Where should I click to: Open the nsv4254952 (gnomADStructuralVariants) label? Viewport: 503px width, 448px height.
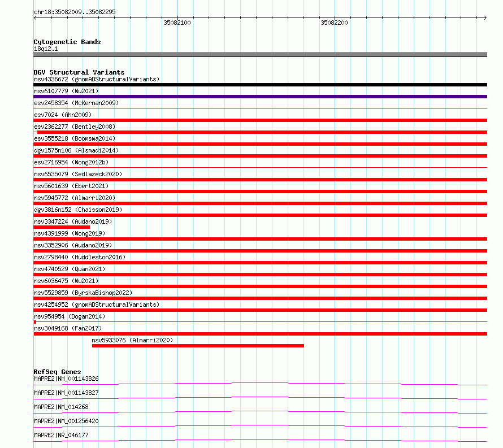click(97, 305)
